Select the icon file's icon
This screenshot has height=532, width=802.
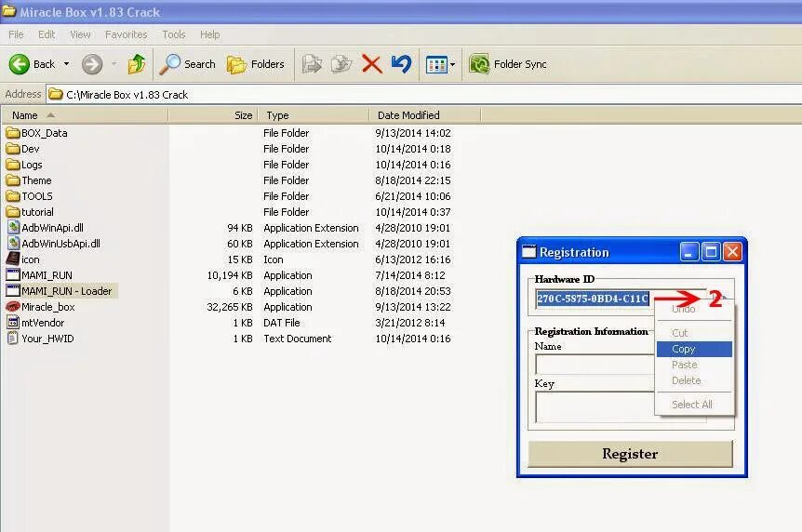click(13, 259)
